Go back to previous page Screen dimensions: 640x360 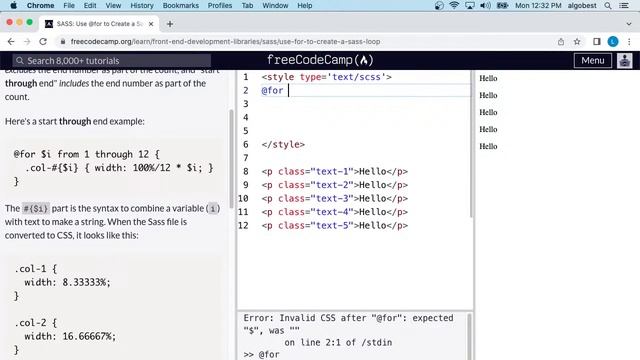pos(11,42)
